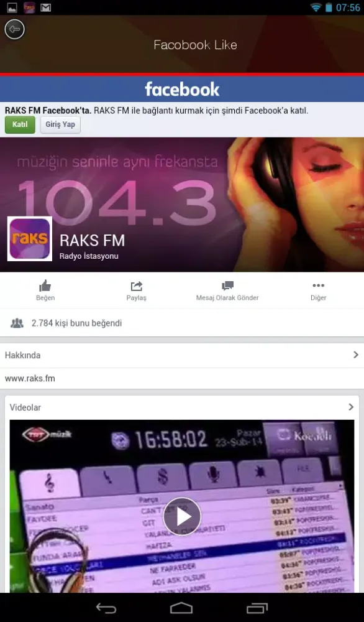Image resolution: width=364 pixels, height=622 pixels.
Task: Tap the Gmail notification icon in status bar
Action: pos(46,7)
